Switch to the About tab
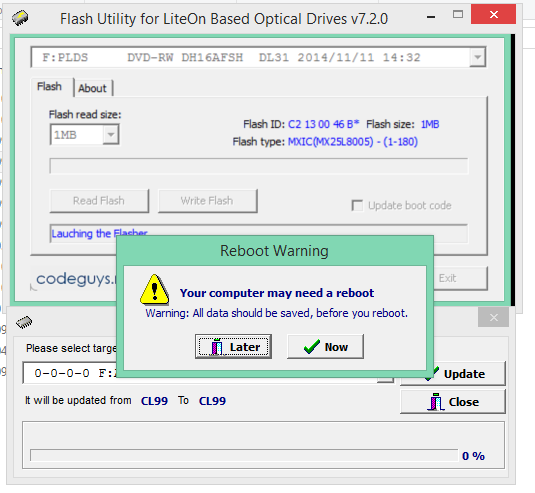The image size is (535, 493). coord(92,88)
